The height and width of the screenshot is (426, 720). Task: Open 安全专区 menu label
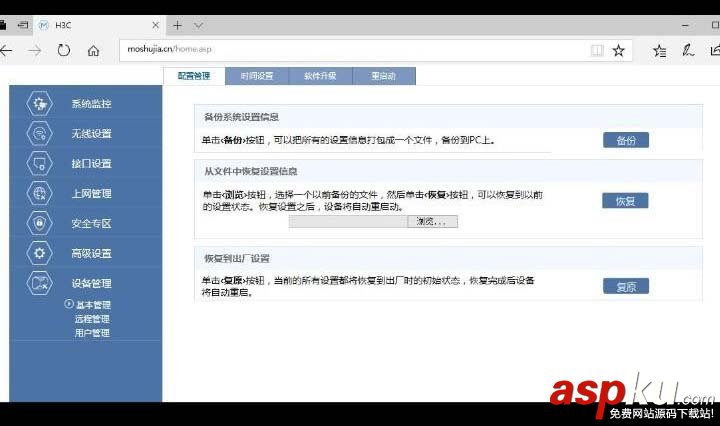tap(91, 224)
